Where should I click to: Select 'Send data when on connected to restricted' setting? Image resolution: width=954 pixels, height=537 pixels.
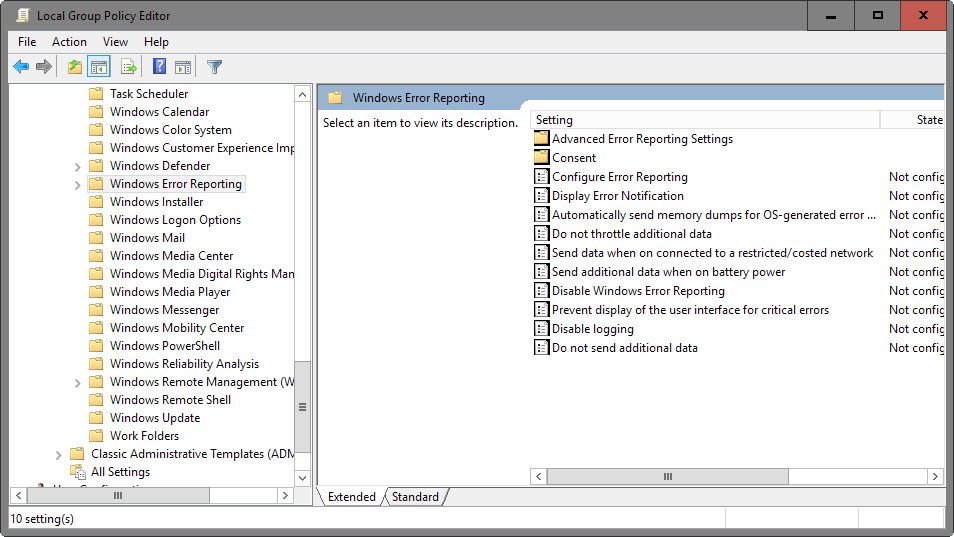click(712, 253)
